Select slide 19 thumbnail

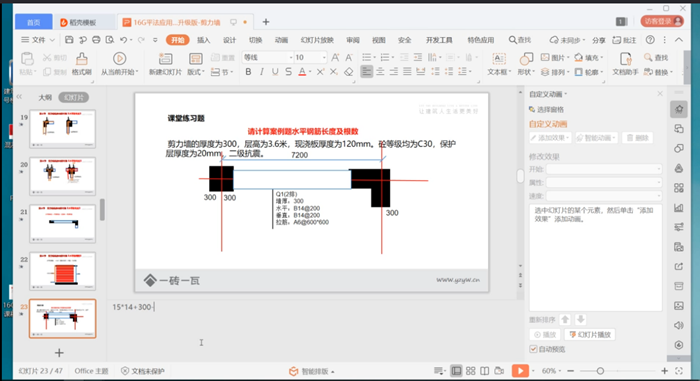(62, 129)
